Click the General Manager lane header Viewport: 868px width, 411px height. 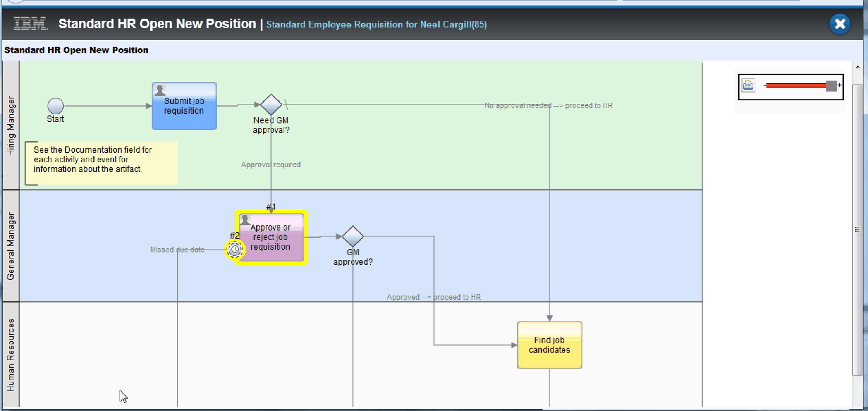click(11, 246)
